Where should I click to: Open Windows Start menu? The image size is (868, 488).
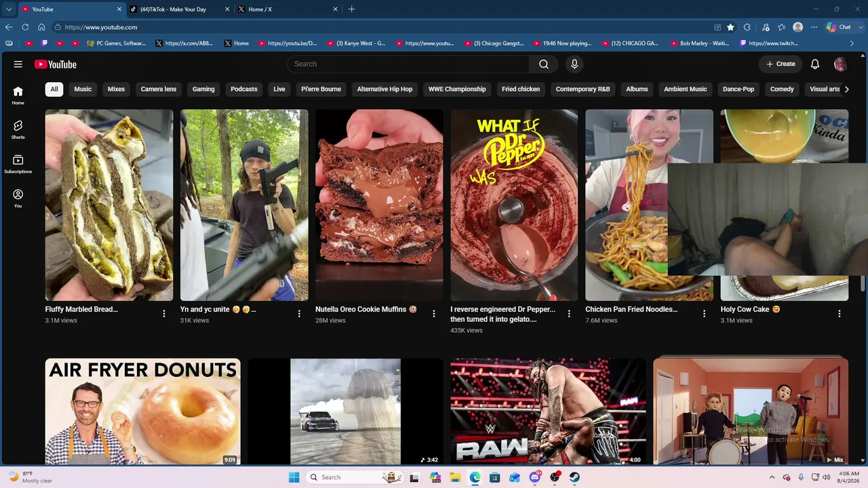pos(294,477)
